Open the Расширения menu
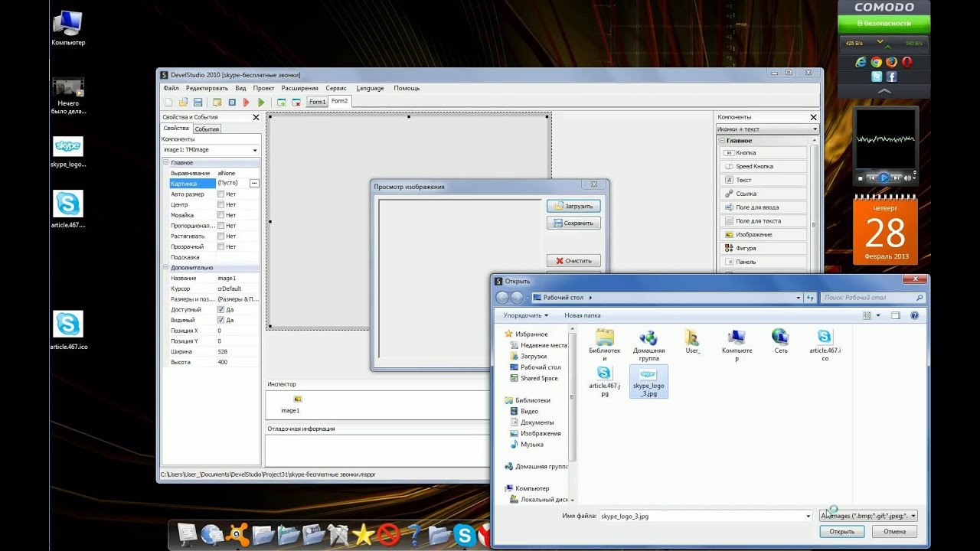 pyautogui.click(x=299, y=88)
